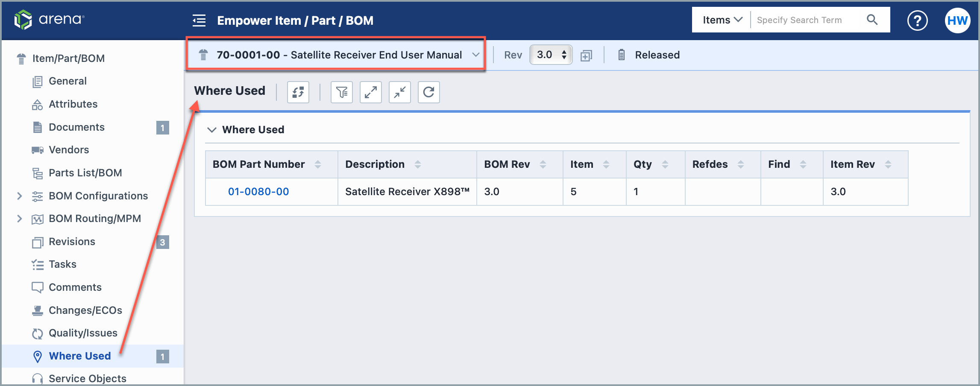
Task: Click the expand all arrows icon
Action: coord(370,92)
